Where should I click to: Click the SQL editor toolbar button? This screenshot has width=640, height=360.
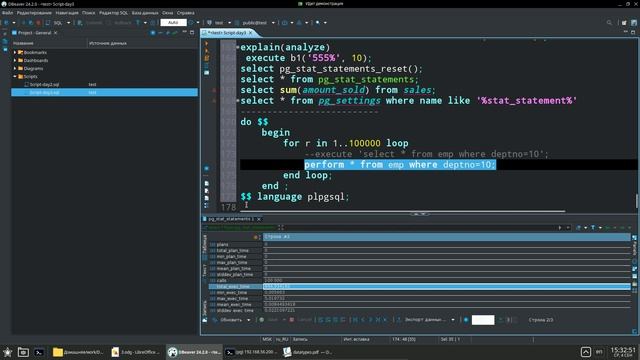pos(55,23)
